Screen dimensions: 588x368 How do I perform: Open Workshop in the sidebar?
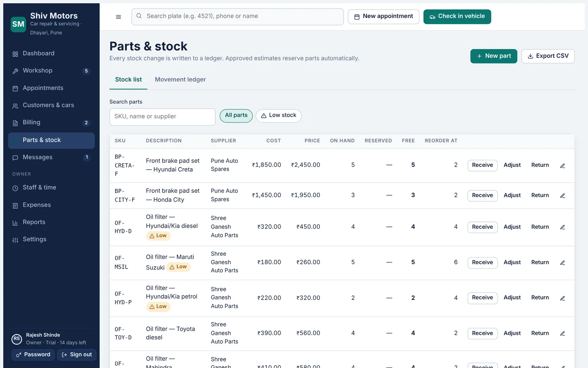point(51,71)
